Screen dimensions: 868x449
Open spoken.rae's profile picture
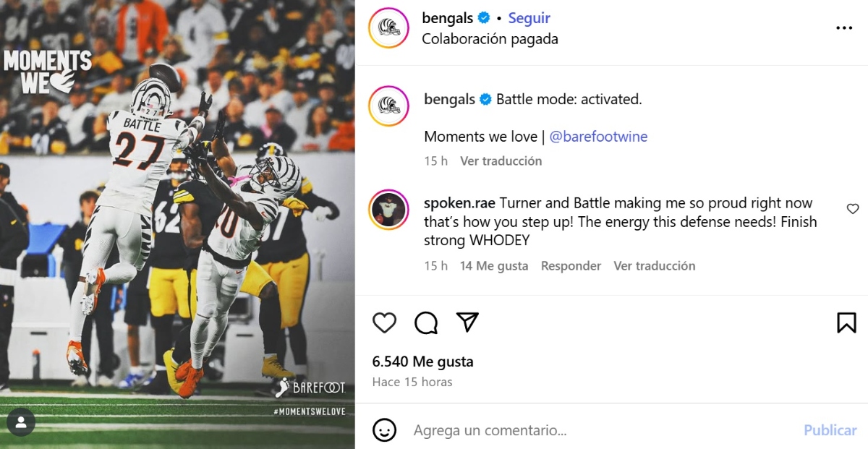pos(389,210)
